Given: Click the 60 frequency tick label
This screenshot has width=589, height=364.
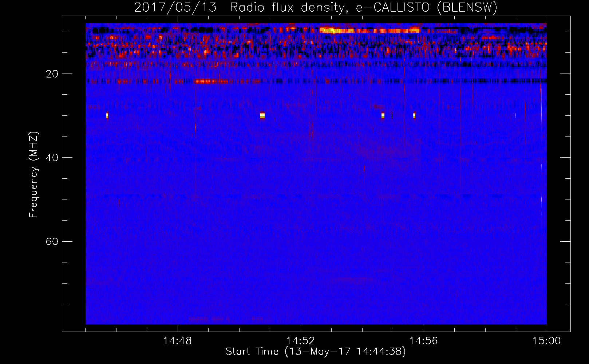Looking at the screenshot, I should (52, 241).
